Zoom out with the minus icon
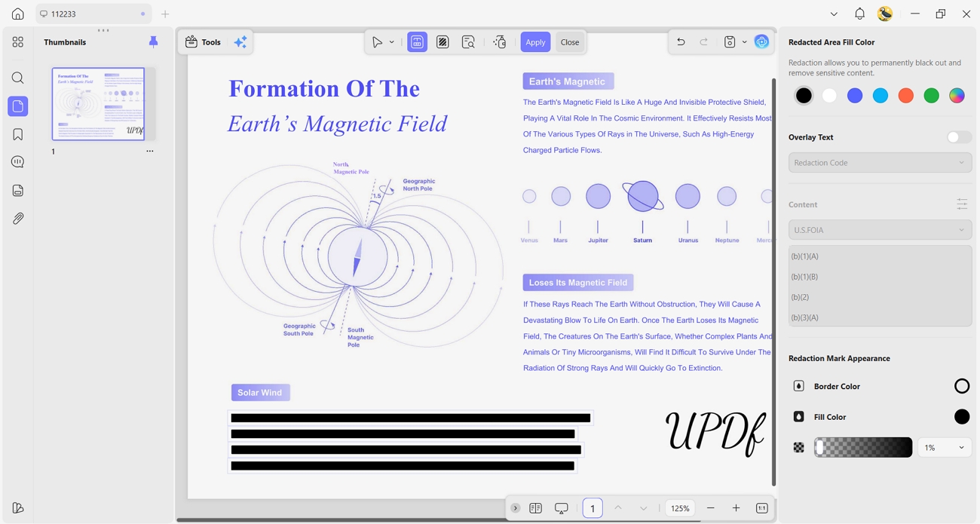Image resolution: width=980 pixels, height=524 pixels. (710, 508)
